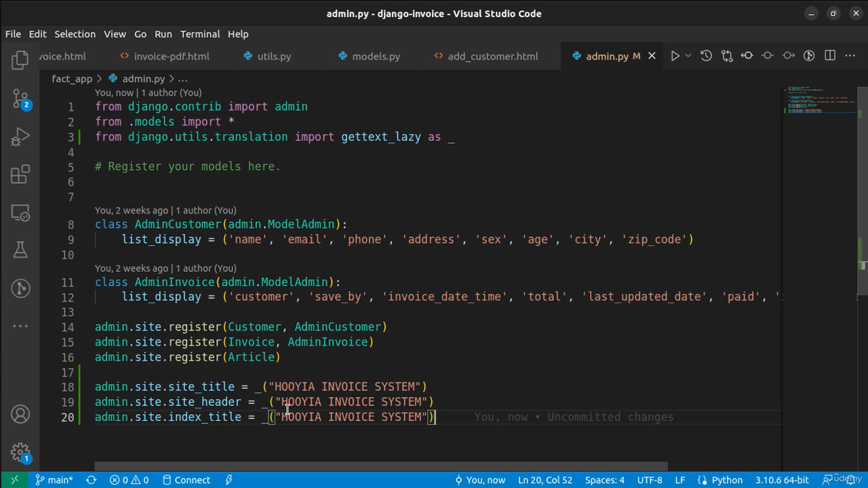Open the Run and Debug view
This screenshot has width=868, height=488.
click(20, 138)
